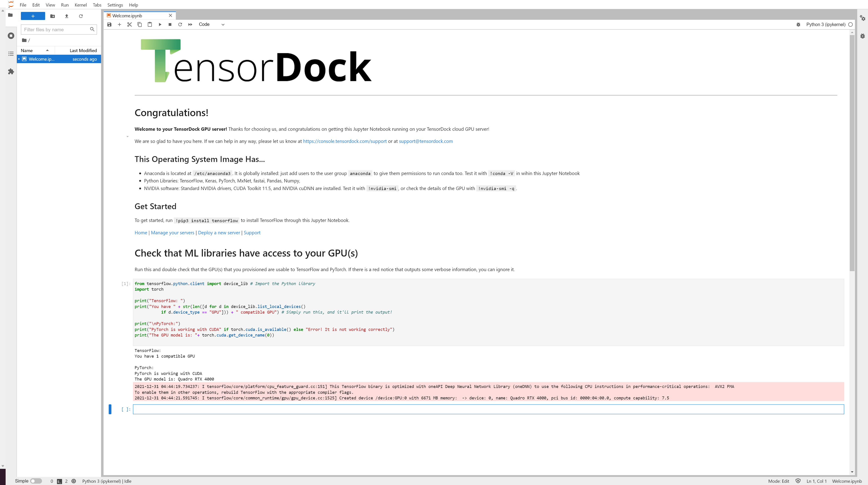
Task: Click the support@tensordock.com email link
Action: [426, 141]
